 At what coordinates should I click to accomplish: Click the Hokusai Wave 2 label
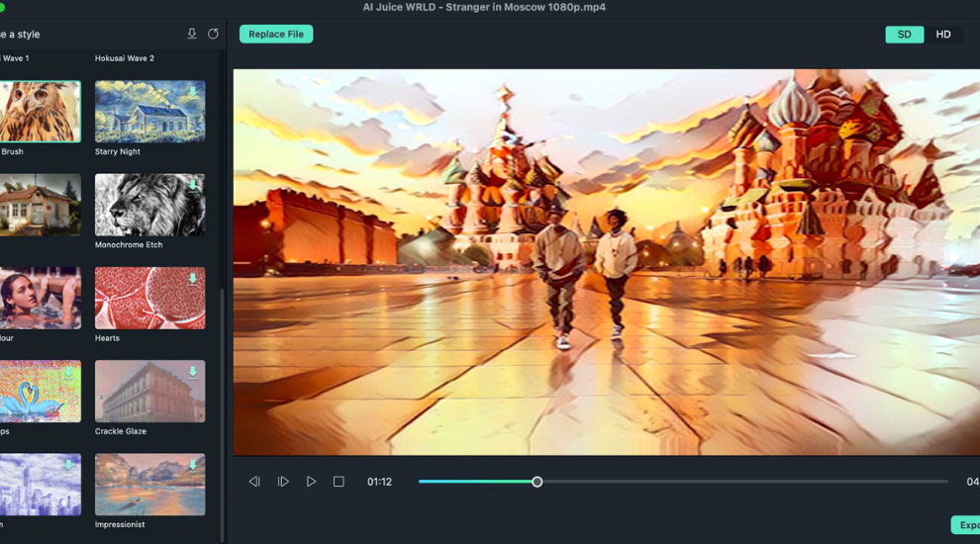coord(125,58)
